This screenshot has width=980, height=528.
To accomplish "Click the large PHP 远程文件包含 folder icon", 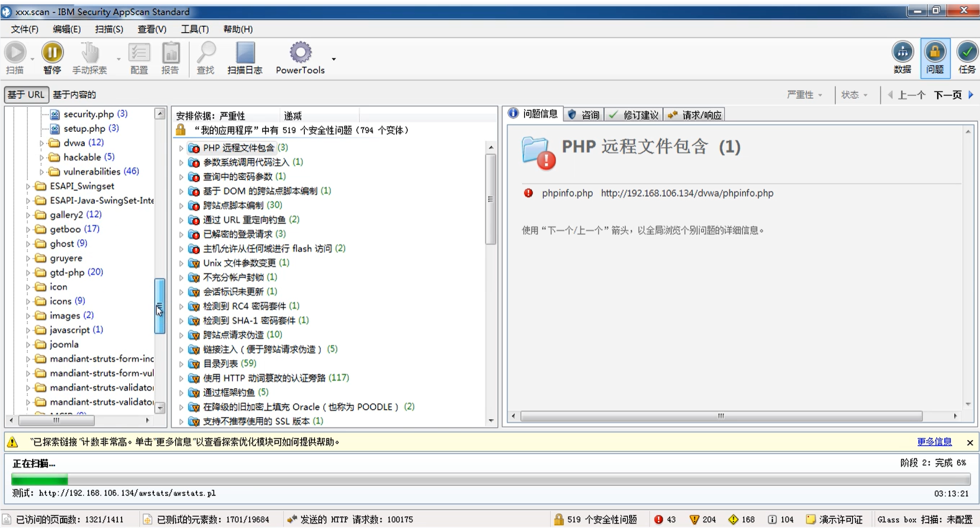I will pyautogui.click(x=538, y=152).
